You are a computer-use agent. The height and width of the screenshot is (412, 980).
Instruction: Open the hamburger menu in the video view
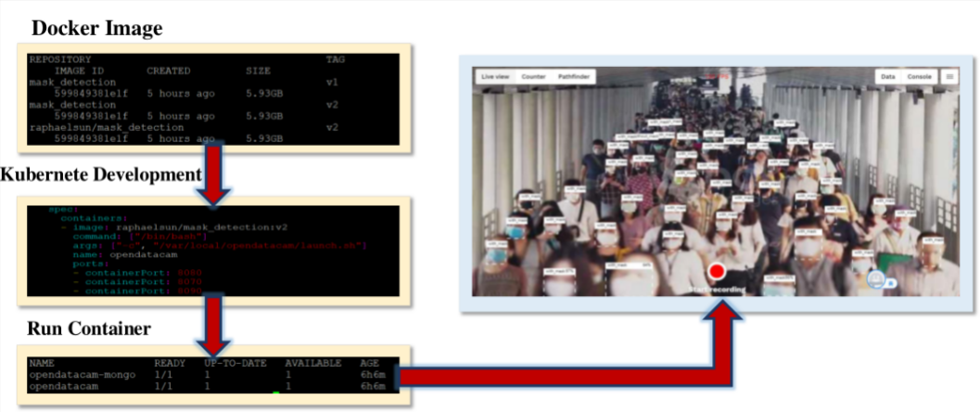[949, 77]
